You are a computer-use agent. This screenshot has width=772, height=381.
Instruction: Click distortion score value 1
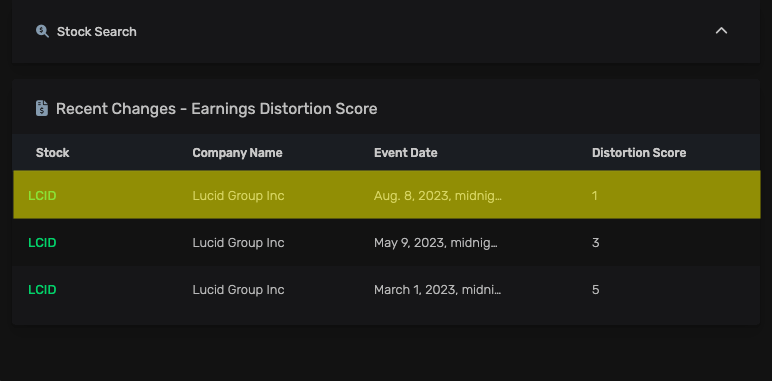595,196
